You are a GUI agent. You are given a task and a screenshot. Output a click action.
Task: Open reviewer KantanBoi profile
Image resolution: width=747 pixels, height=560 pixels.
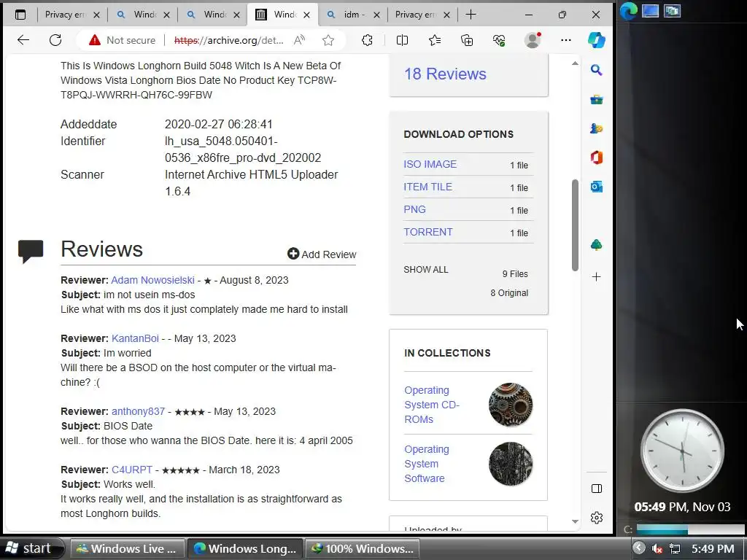click(x=135, y=338)
